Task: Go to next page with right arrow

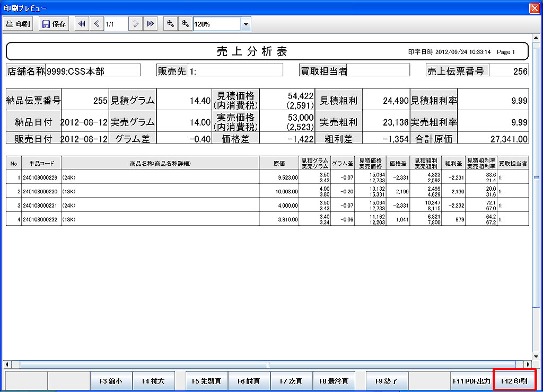Action: click(x=136, y=24)
